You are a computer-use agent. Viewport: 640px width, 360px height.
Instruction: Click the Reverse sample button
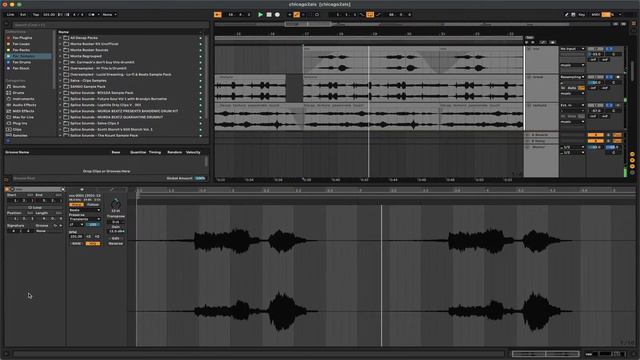[116, 243]
